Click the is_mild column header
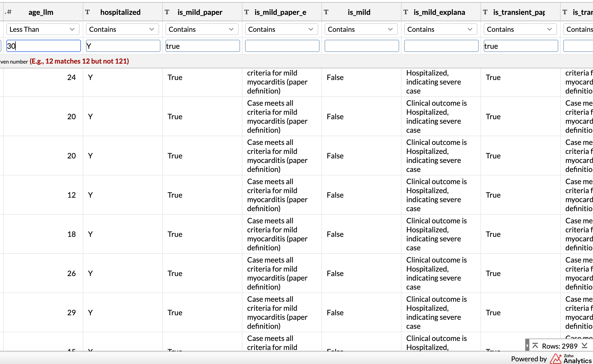Image resolution: width=593 pixels, height=364 pixels. point(359,12)
